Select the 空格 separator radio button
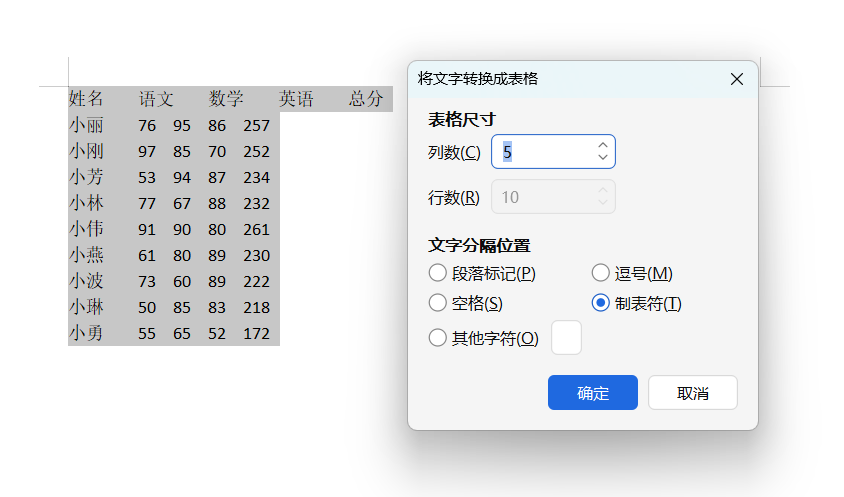The image size is (844, 497). tap(437, 303)
